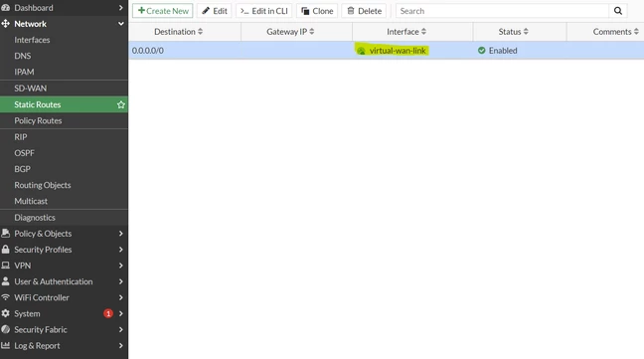Click the Log & Report chart icon
Screen dimensions: 644x359
(x=5, y=345)
